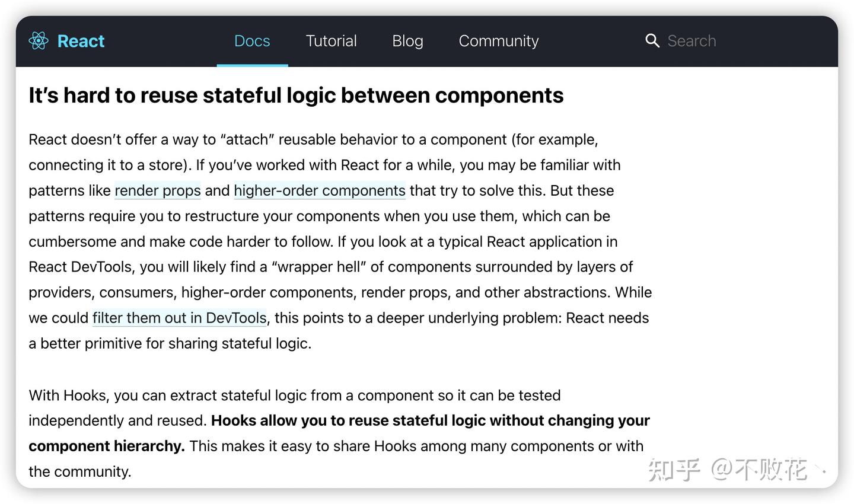Click the words 'wrapper hell' in the paragraph
854x504 pixels.
coord(318,267)
